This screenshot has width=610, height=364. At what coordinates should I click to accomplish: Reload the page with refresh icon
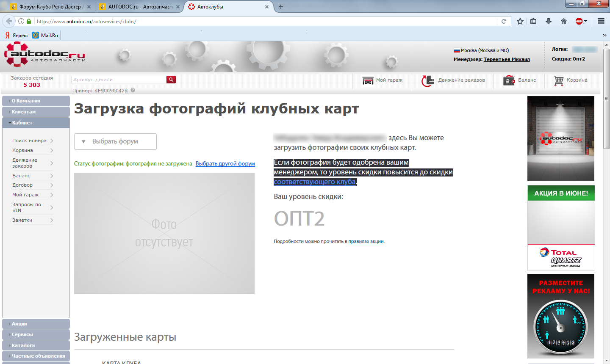tap(504, 21)
